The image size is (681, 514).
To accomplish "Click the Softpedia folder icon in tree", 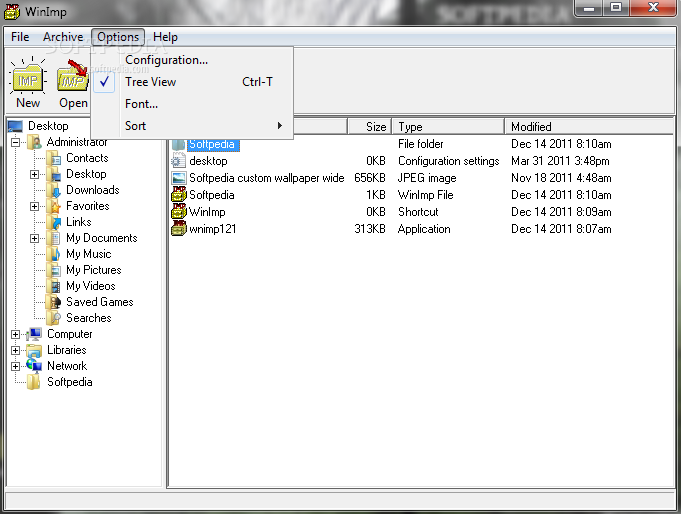I will pos(34,382).
